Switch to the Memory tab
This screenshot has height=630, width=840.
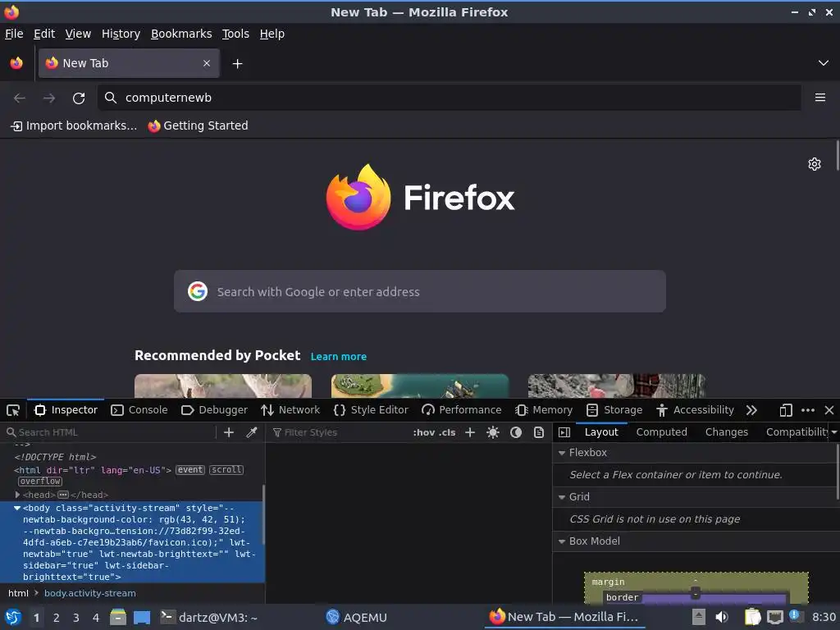[x=544, y=410]
